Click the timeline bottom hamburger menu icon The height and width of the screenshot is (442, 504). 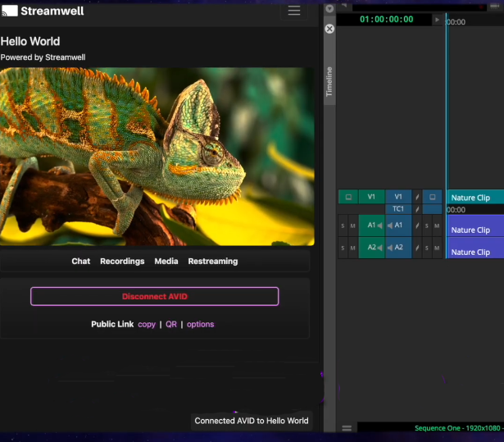coord(347,428)
